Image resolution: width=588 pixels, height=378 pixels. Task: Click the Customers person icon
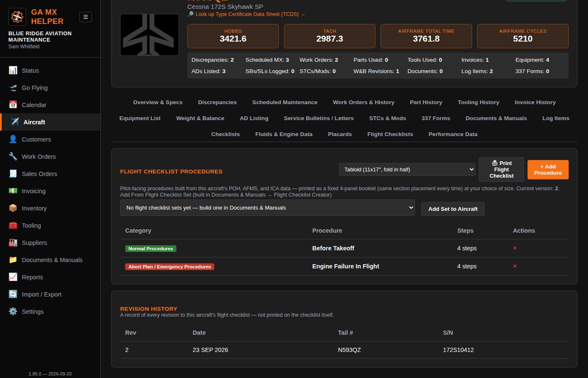[13, 139]
